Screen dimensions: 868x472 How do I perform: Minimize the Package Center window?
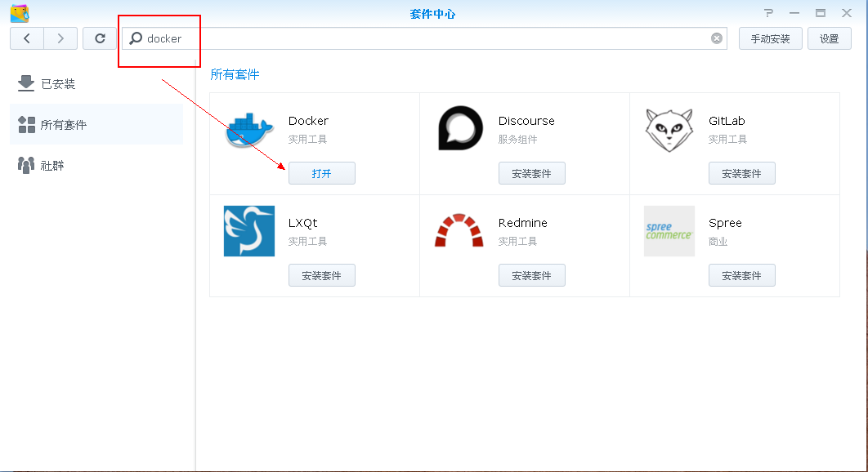click(x=794, y=13)
